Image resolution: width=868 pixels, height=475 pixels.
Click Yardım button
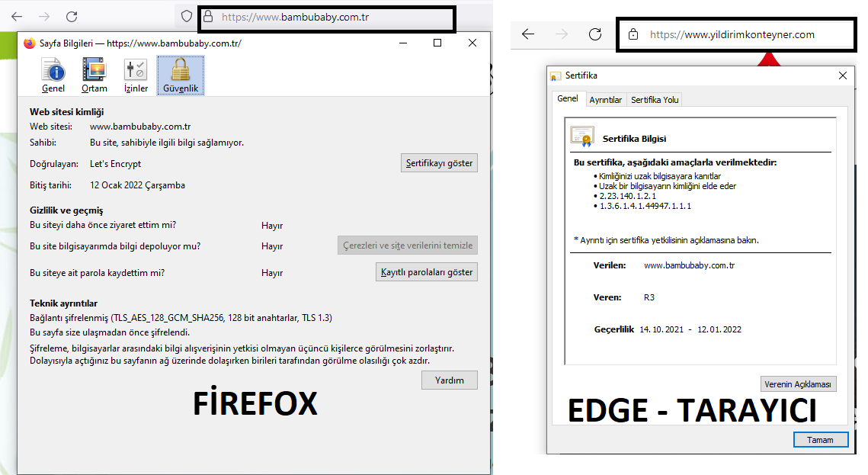click(449, 380)
